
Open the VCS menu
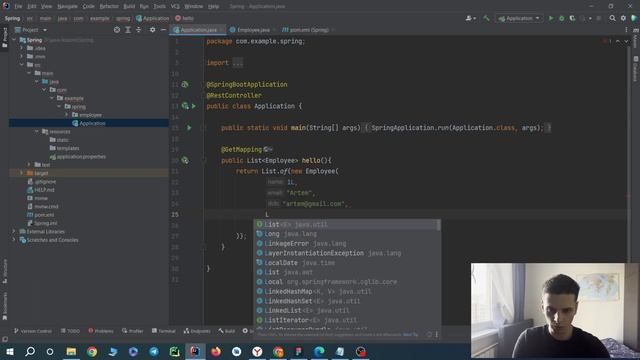tap(175, 7)
